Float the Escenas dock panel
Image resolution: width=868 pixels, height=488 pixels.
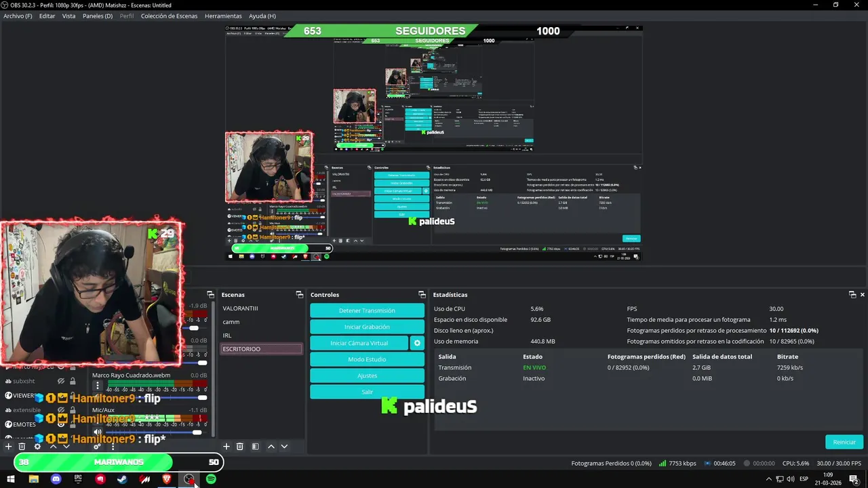pyautogui.click(x=299, y=295)
